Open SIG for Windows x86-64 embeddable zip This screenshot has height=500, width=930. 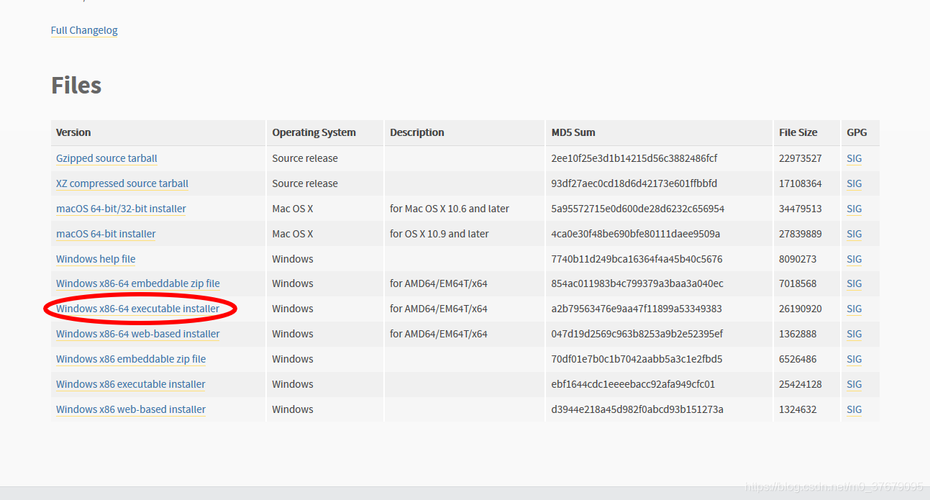click(854, 284)
